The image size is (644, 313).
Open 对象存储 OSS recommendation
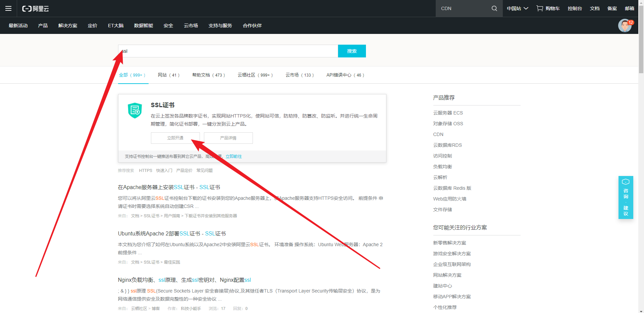coord(448,124)
